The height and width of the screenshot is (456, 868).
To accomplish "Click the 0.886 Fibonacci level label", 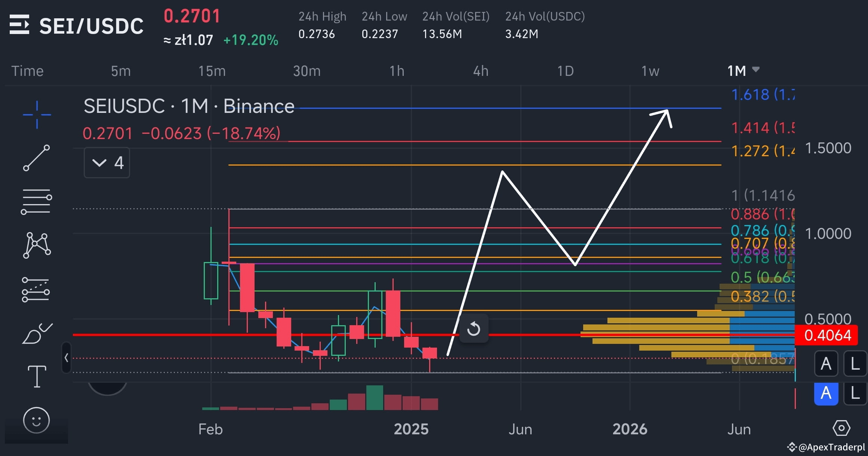I will (763, 214).
